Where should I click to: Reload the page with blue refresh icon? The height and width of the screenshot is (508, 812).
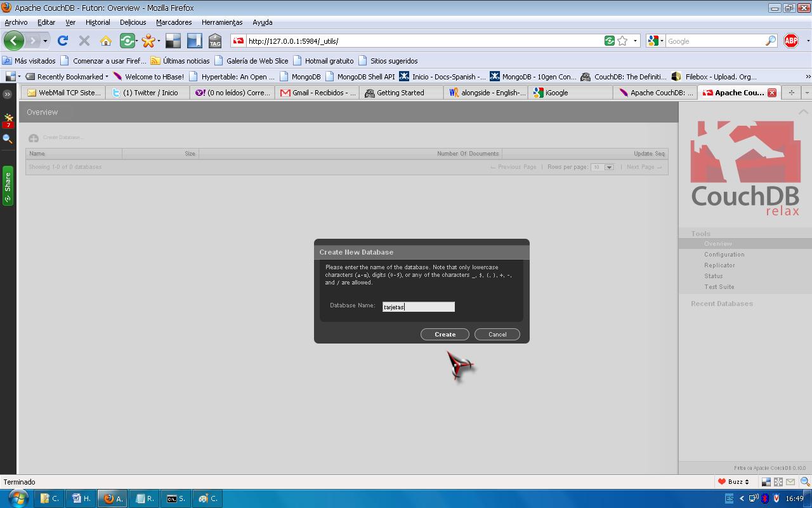[x=62, y=41]
